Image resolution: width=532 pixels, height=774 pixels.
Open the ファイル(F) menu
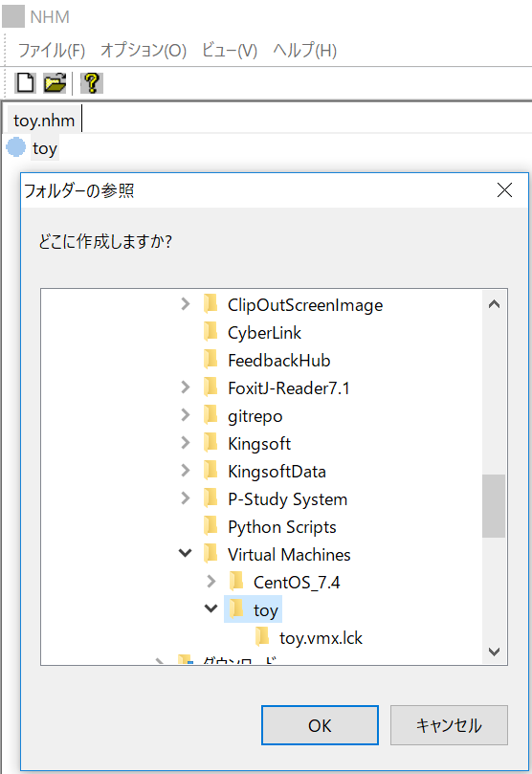coord(52,51)
